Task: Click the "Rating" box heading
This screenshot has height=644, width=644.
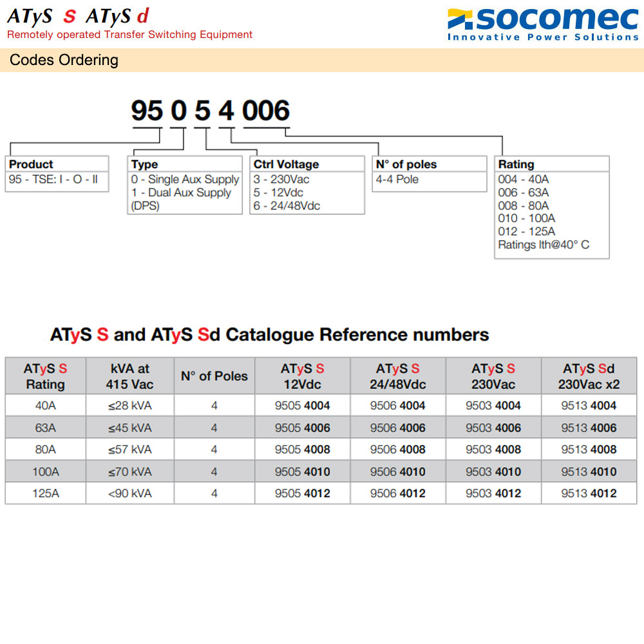Action: pos(516,164)
